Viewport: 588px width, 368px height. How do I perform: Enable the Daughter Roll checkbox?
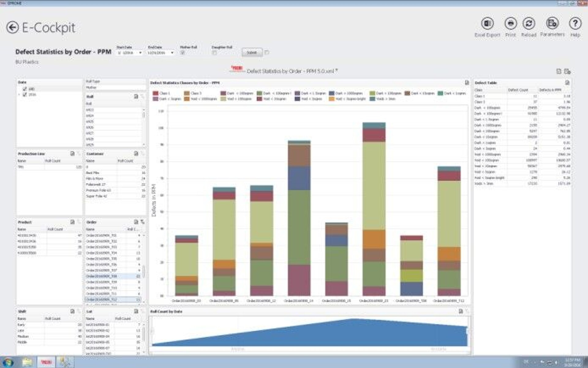[x=214, y=53]
